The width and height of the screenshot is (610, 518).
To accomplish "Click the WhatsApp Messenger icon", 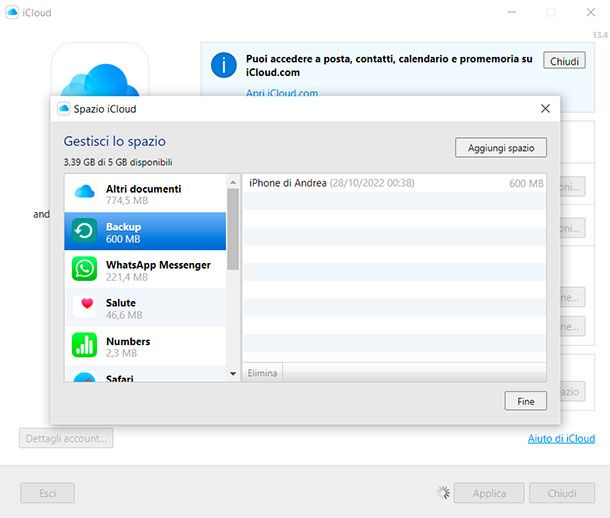I will (x=84, y=269).
